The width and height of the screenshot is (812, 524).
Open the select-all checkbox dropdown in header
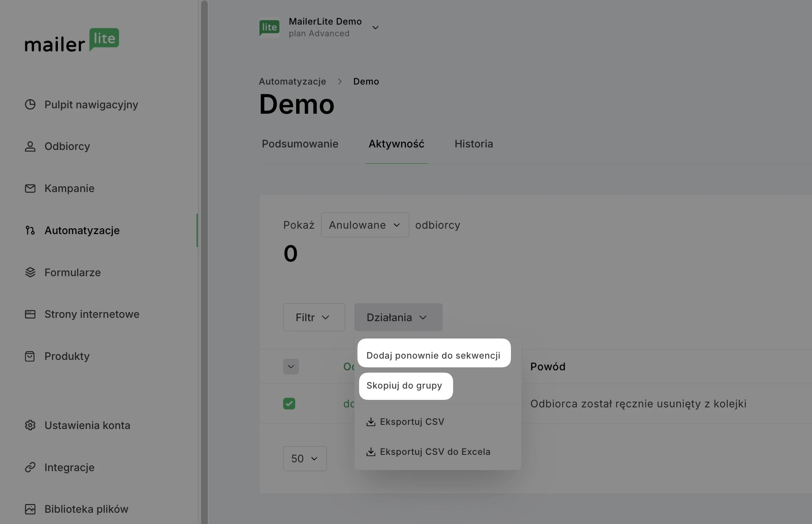point(291,367)
